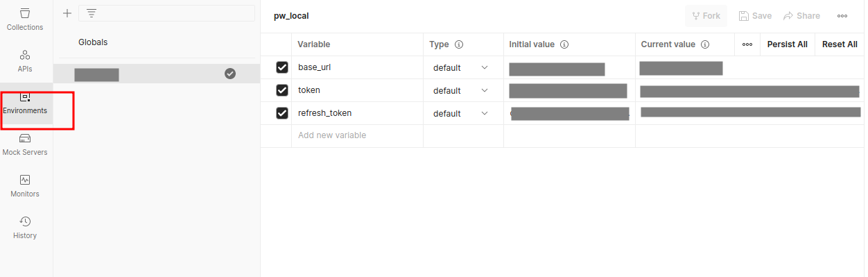Click the refresh_token initial value cell
Screen dimensions: 868x277
tap(569, 114)
